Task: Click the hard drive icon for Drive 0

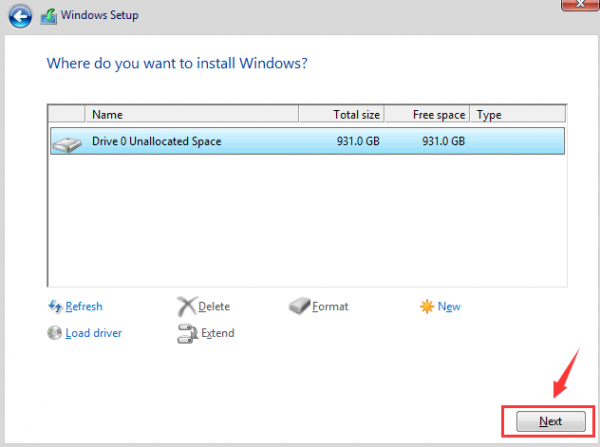Action: click(67, 142)
